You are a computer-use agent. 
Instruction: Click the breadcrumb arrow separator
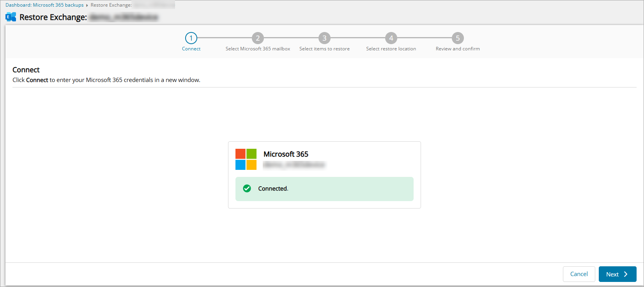point(87,5)
